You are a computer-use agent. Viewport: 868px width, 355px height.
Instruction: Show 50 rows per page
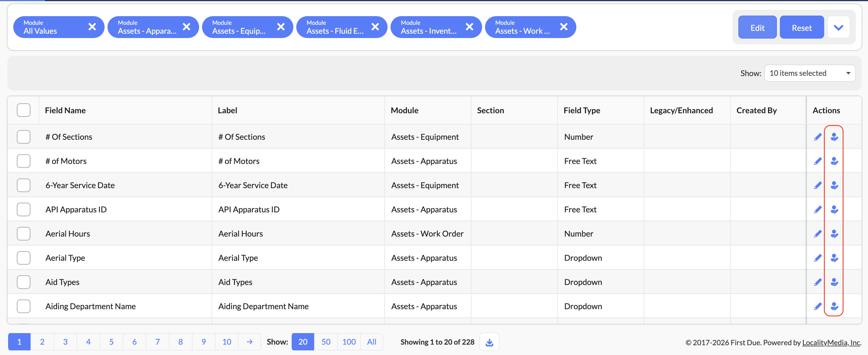point(326,342)
